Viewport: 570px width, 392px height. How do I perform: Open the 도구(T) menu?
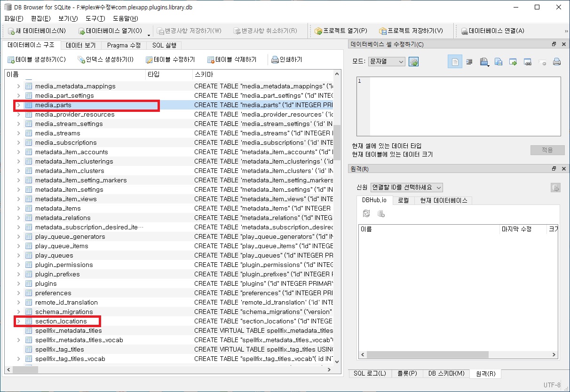pos(95,18)
